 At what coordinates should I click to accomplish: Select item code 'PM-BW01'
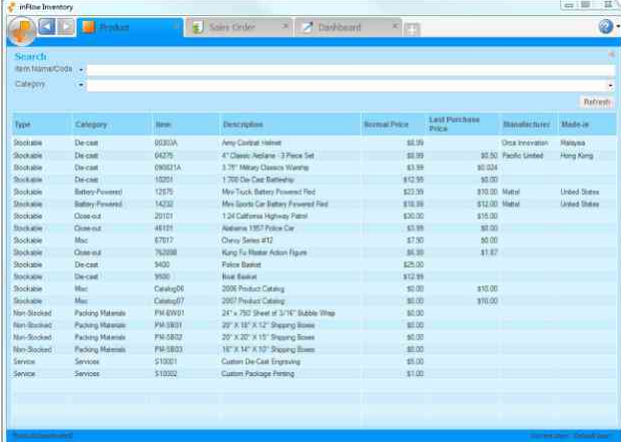[x=169, y=313]
